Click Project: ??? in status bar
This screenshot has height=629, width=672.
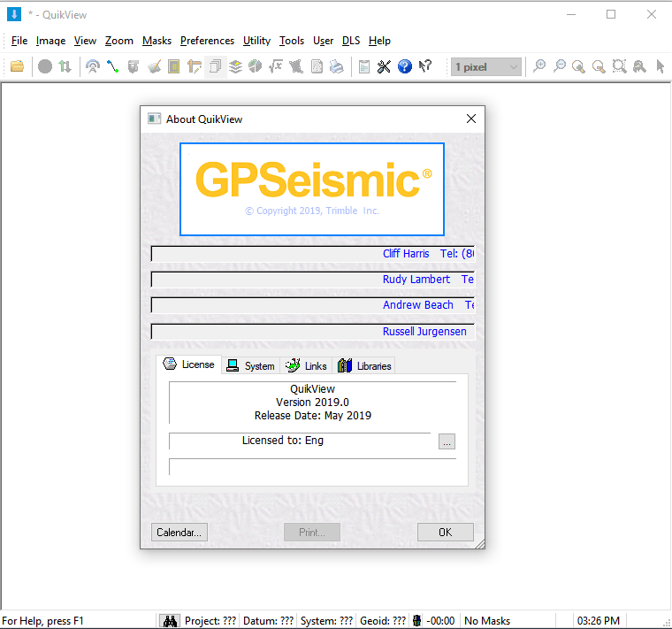coord(210,621)
